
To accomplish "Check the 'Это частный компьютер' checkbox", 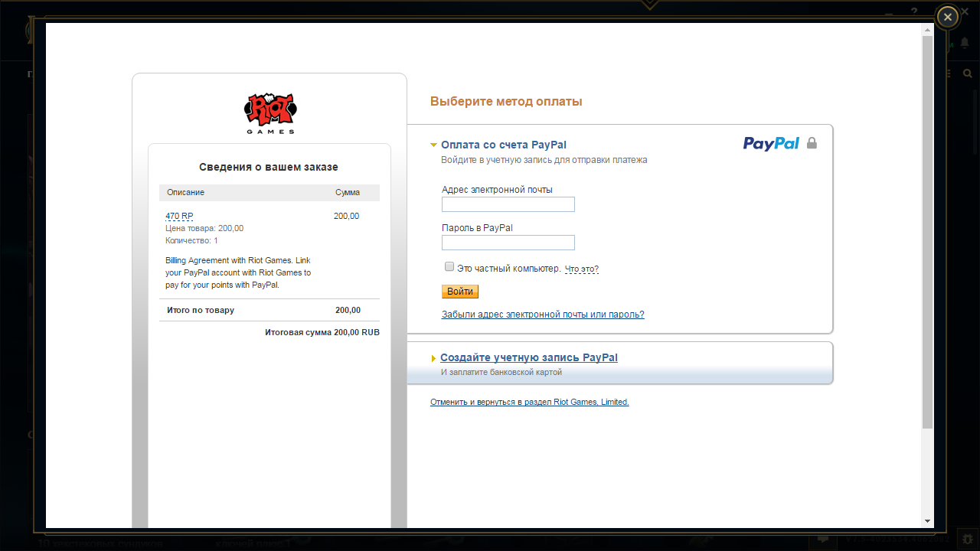I will click(449, 267).
